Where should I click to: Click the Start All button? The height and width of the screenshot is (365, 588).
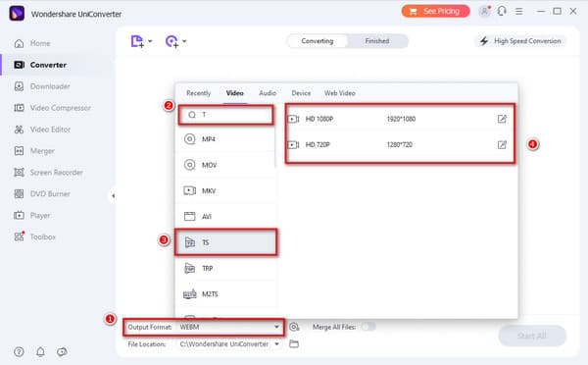(532, 336)
